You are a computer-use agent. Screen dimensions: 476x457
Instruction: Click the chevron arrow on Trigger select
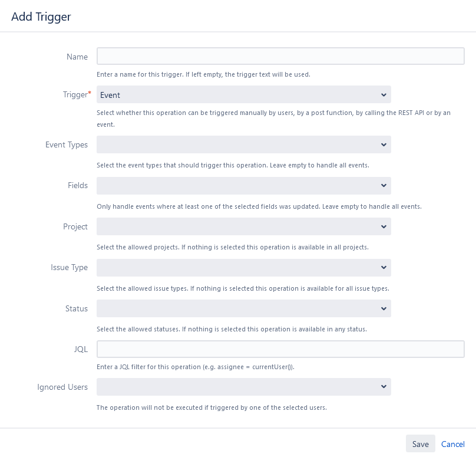pyautogui.click(x=384, y=95)
